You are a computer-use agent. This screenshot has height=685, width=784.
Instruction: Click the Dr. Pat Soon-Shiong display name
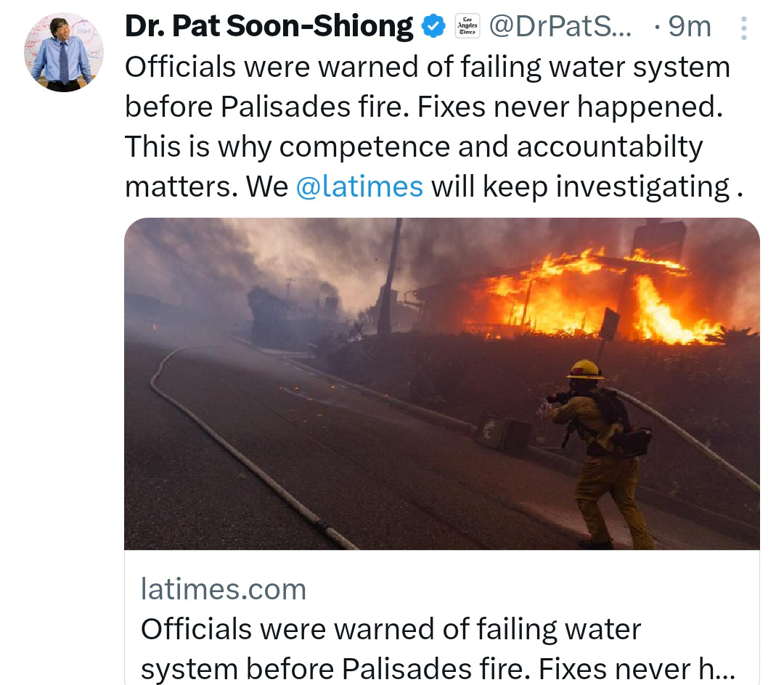[269, 26]
